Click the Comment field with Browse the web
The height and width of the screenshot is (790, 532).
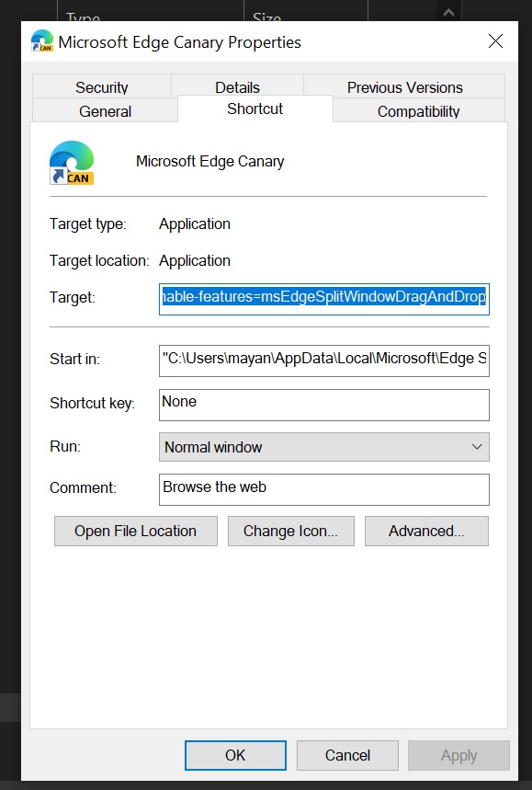323,489
